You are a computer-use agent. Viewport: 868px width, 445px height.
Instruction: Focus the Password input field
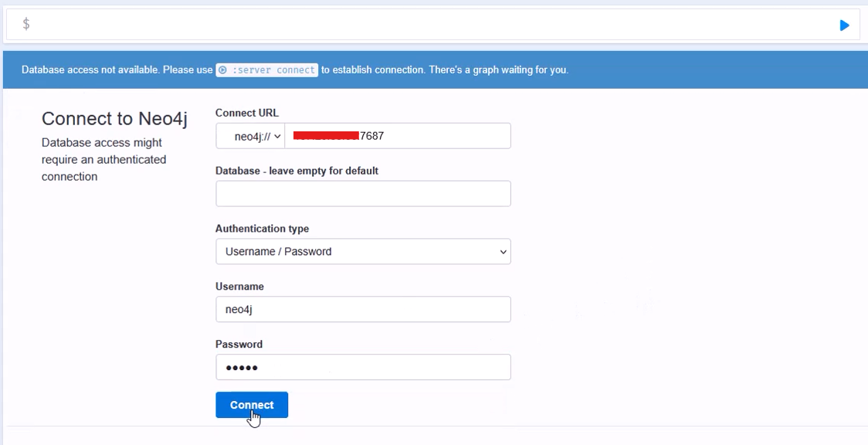pos(363,367)
